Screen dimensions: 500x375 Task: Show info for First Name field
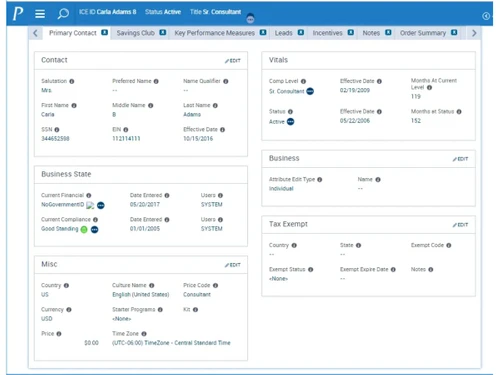coord(74,106)
